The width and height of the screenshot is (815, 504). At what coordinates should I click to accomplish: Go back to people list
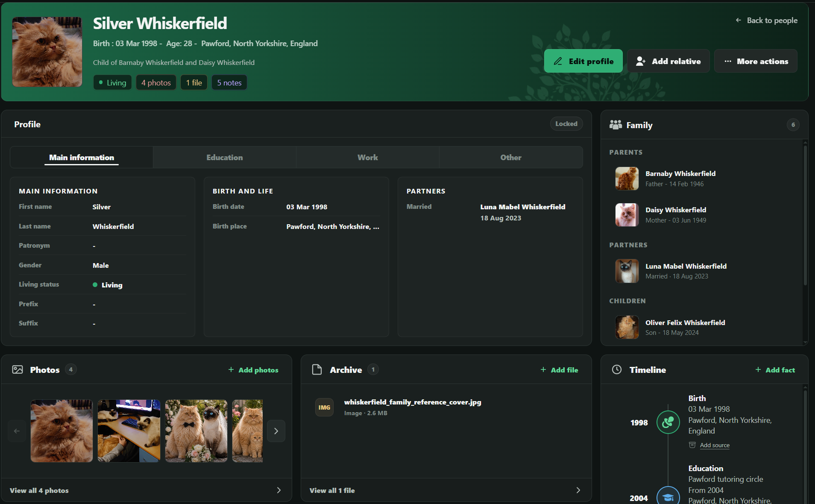pyautogui.click(x=766, y=21)
